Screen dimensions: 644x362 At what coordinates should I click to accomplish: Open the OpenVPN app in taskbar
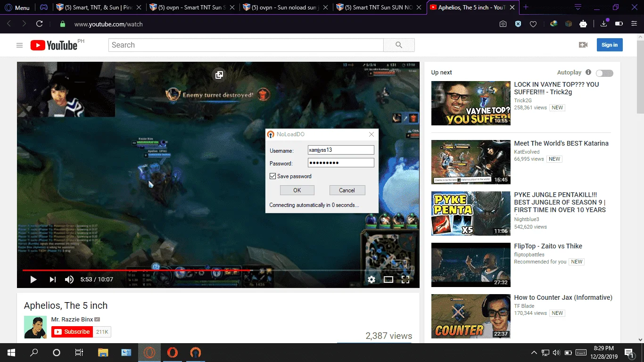pos(195,353)
